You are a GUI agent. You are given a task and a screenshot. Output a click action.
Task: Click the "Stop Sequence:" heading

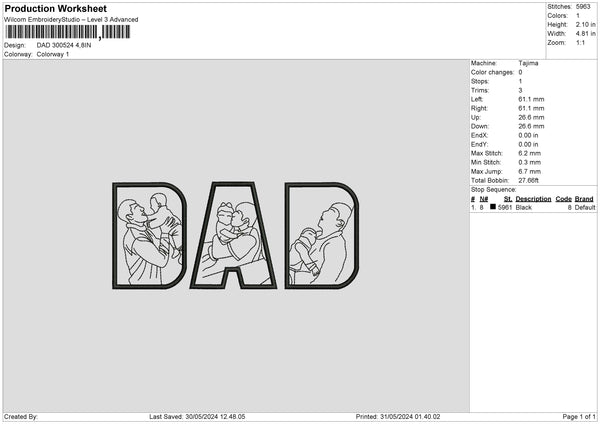tap(494, 190)
